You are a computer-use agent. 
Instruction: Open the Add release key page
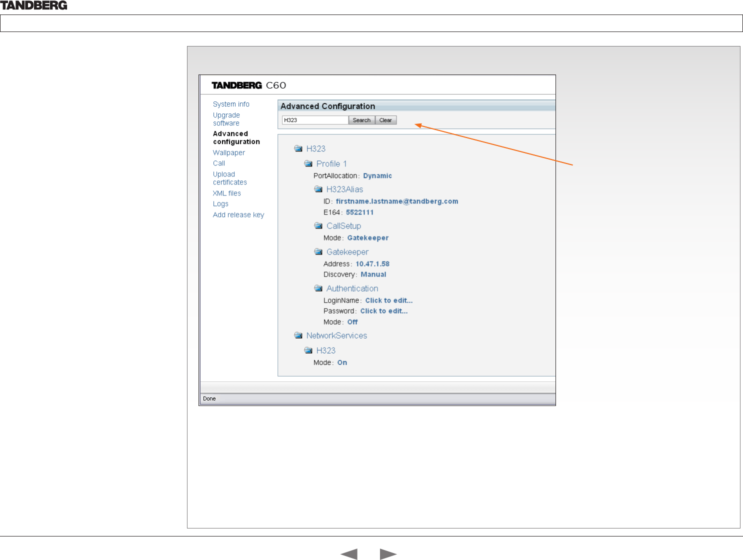point(238,215)
